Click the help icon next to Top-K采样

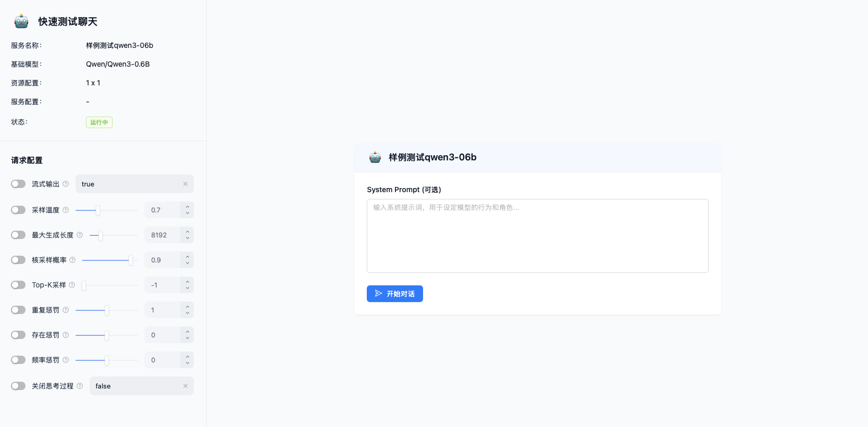click(72, 285)
